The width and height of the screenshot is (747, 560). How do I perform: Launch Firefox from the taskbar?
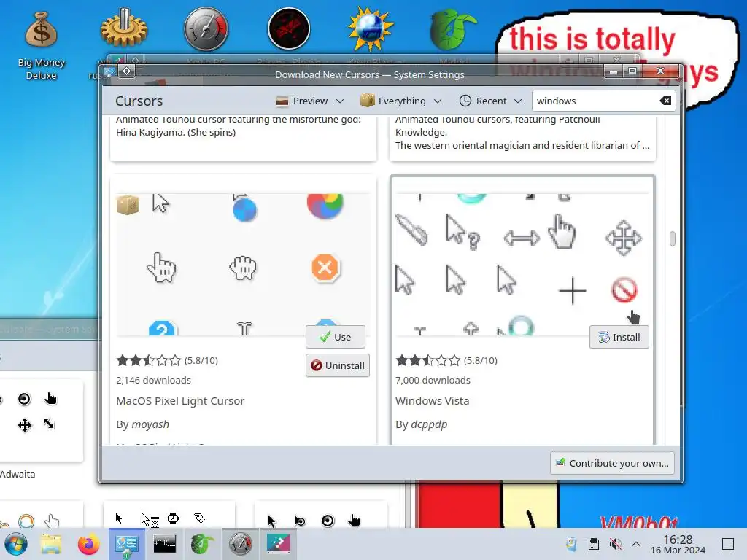88,544
